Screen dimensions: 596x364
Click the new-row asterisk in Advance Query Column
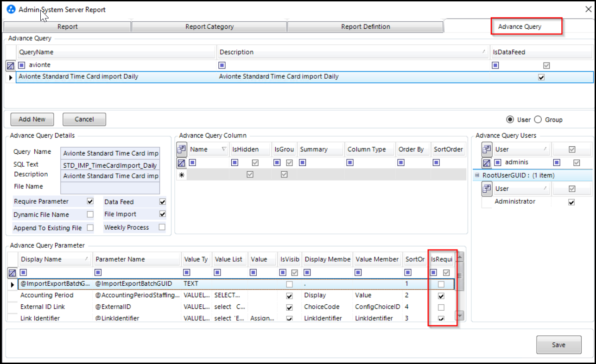point(181,175)
